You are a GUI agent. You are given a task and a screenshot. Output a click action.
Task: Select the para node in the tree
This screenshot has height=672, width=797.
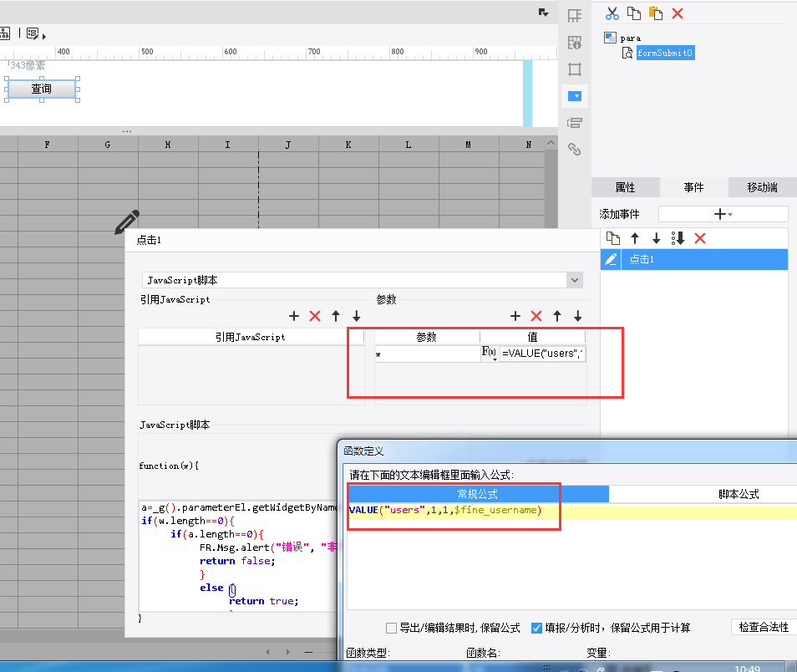point(630,38)
